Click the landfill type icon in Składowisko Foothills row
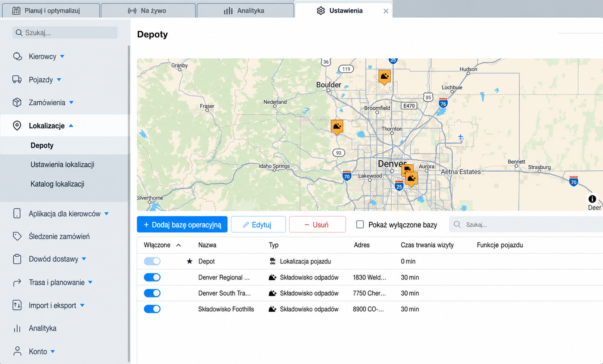 (272, 309)
